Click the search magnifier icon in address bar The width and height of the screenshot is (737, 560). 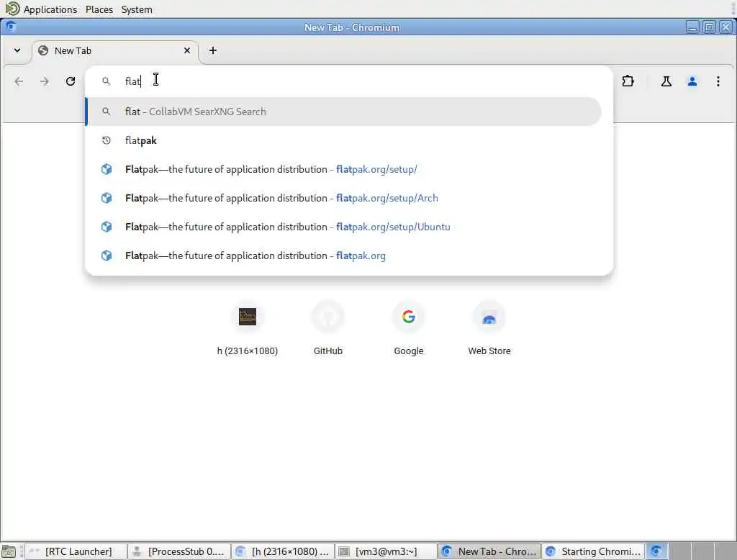(107, 81)
